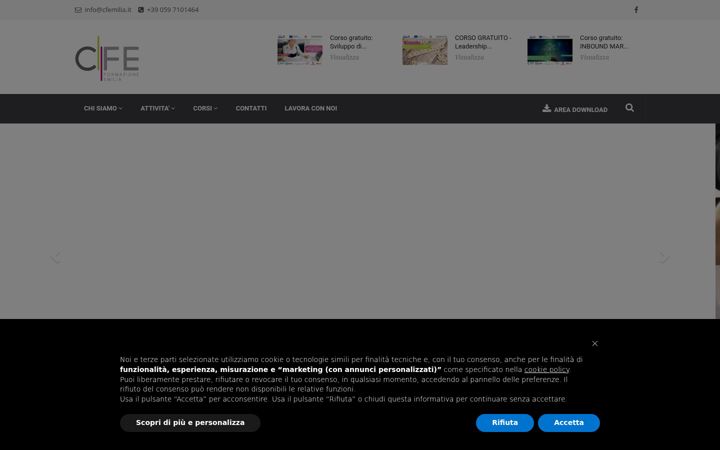
Task: Click the INBOUND MAR course thumbnail
Action: 550,50
